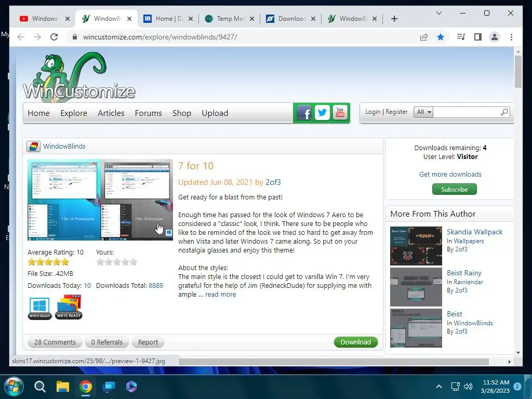Go back to the previous page

click(x=21, y=37)
